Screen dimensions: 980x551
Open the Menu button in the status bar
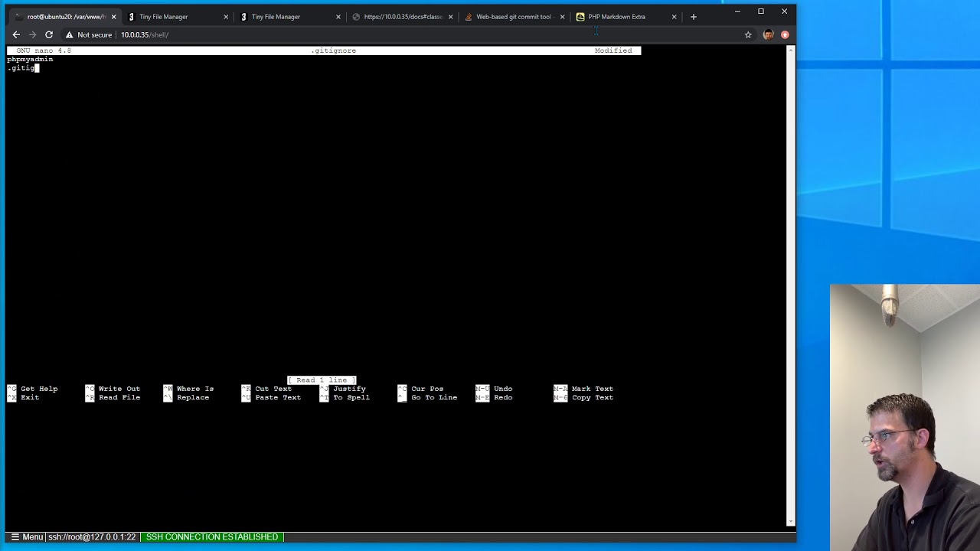tap(27, 537)
